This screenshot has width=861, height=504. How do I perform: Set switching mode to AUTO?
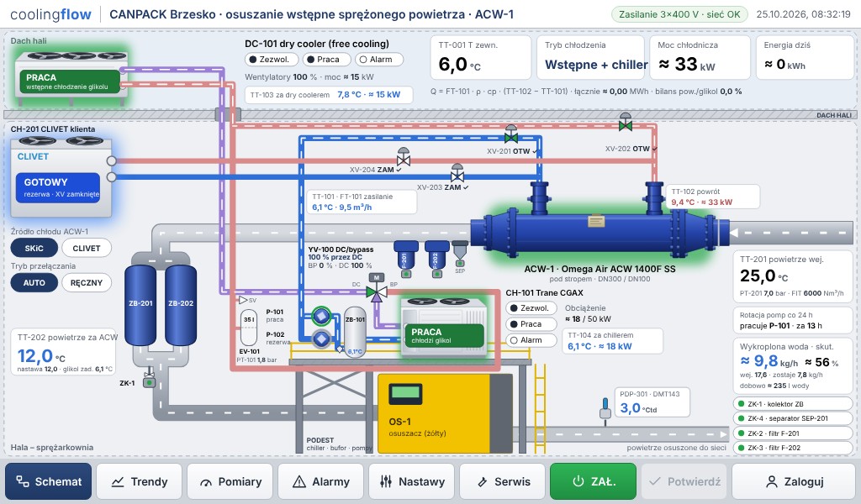coord(34,282)
